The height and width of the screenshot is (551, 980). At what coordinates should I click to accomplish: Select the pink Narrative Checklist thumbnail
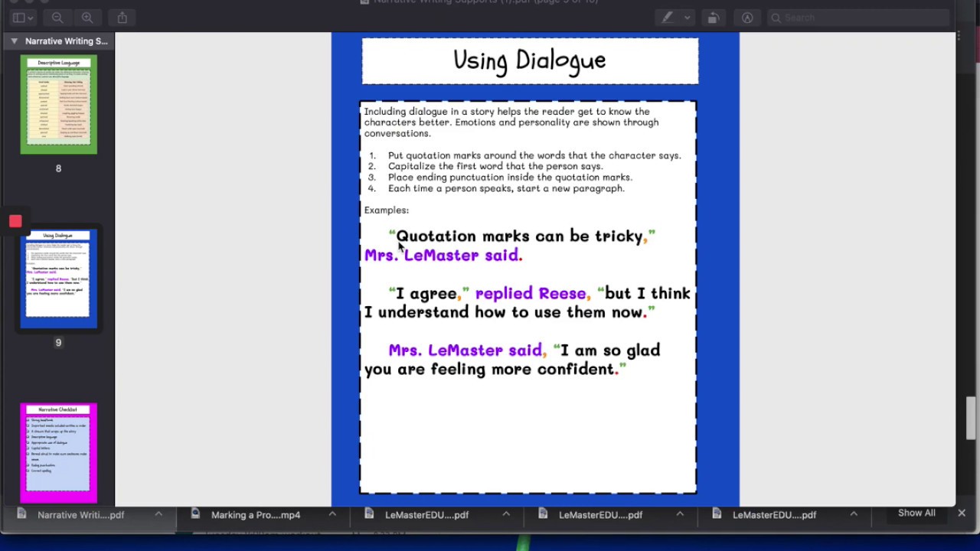coord(58,452)
